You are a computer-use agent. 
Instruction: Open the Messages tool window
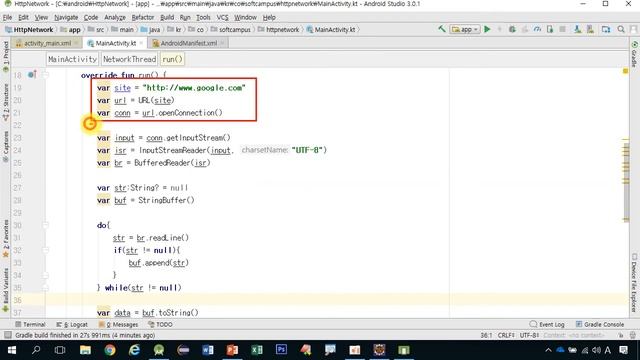118,324
